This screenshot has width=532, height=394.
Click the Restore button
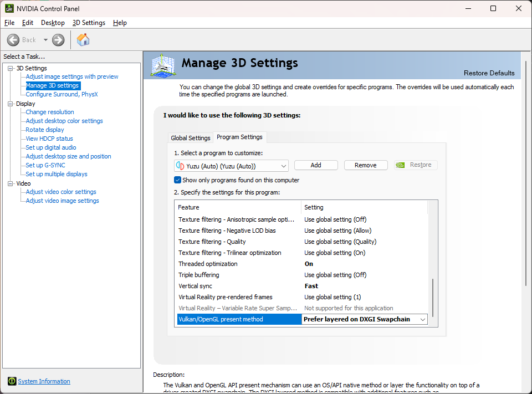coord(416,165)
